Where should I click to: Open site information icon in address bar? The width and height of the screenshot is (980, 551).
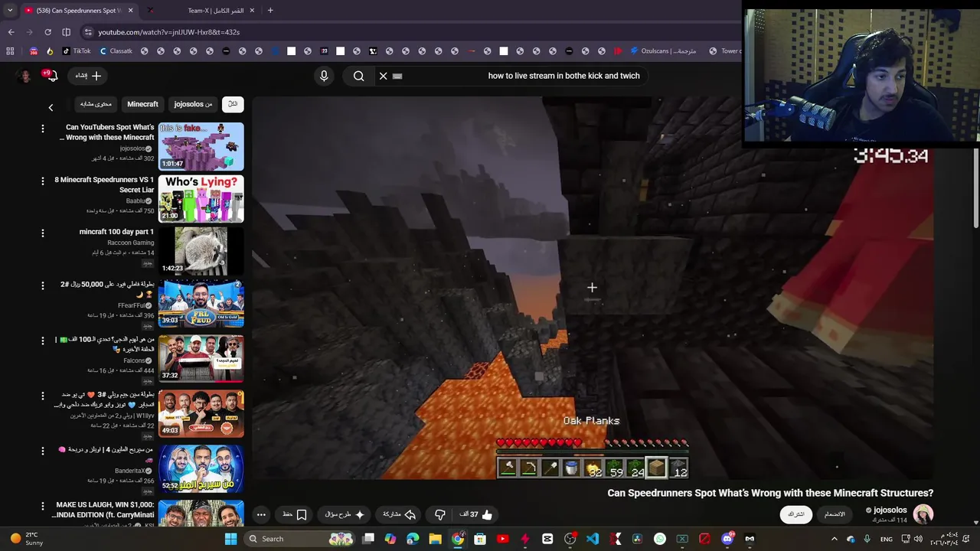tap(88, 32)
